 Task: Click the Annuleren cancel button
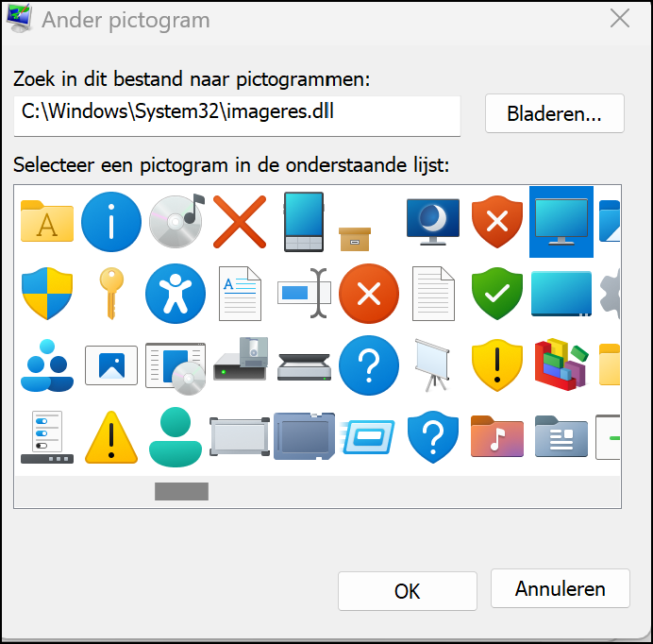tap(561, 588)
